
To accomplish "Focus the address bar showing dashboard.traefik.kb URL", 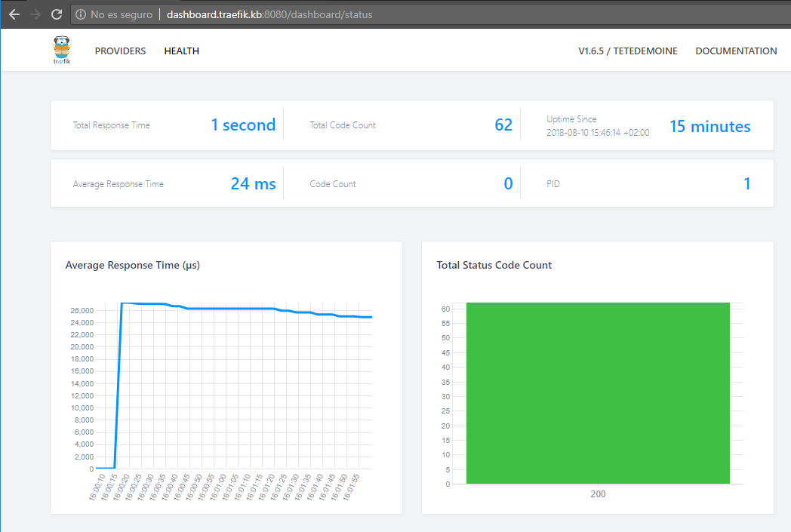I will point(429,14).
